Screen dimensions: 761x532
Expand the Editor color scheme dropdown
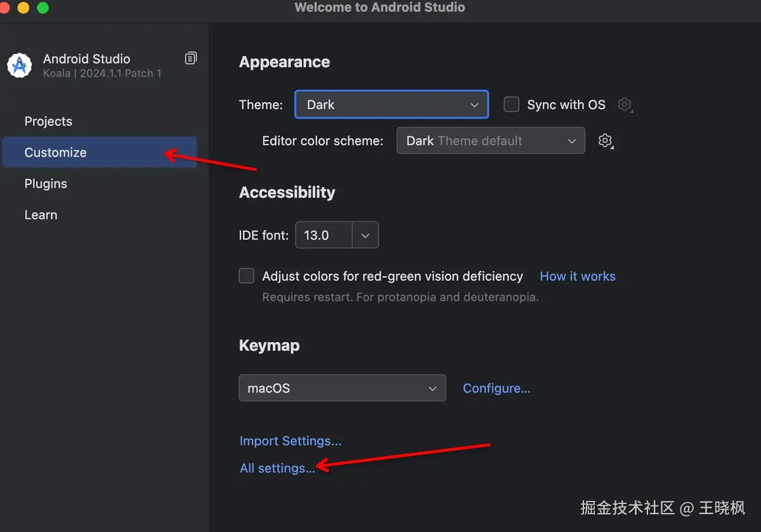pos(490,141)
